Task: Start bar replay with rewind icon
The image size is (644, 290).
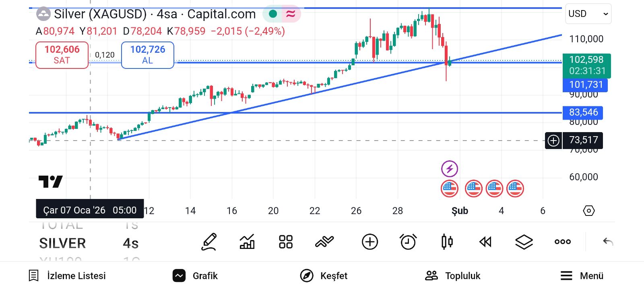Action: (485, 242)
